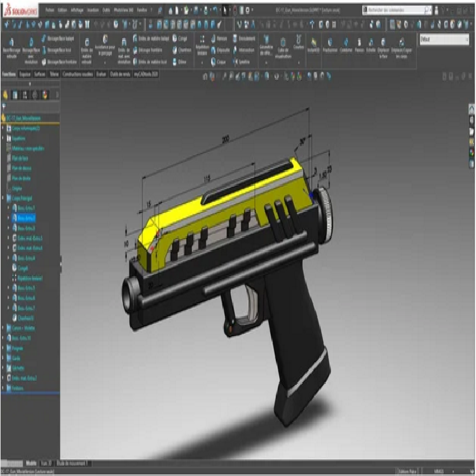The width and height of the screenshot is (476, 476).
Task: Select the Bossage/Base avec révolution tool
Action: [31, 50]
